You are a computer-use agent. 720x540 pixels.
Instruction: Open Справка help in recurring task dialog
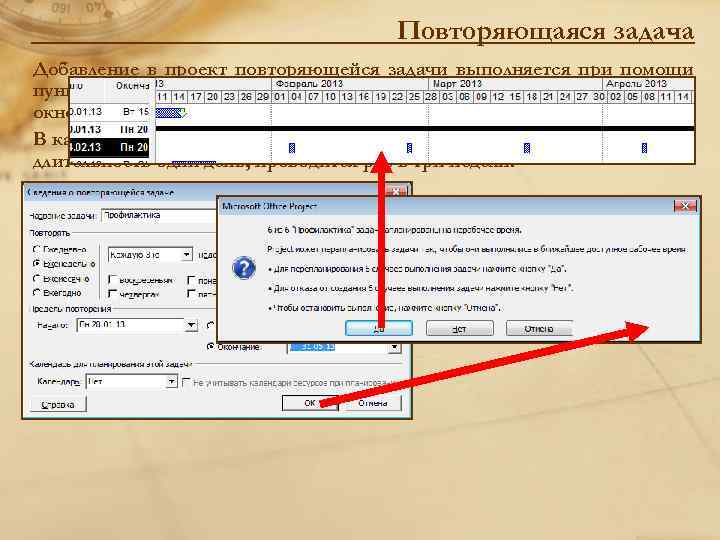(x=57, y=405)
